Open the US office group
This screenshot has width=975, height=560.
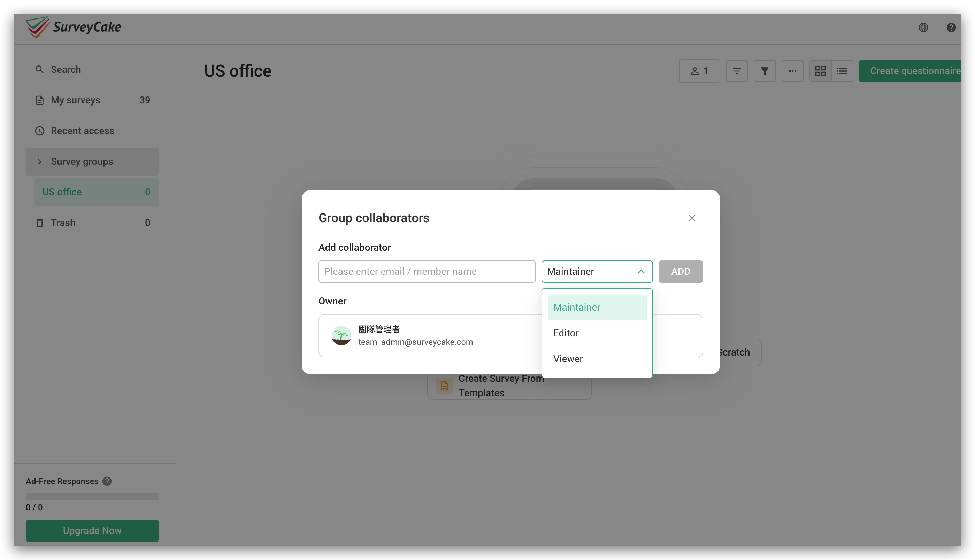pyautogui.click(x=96, y=192)
